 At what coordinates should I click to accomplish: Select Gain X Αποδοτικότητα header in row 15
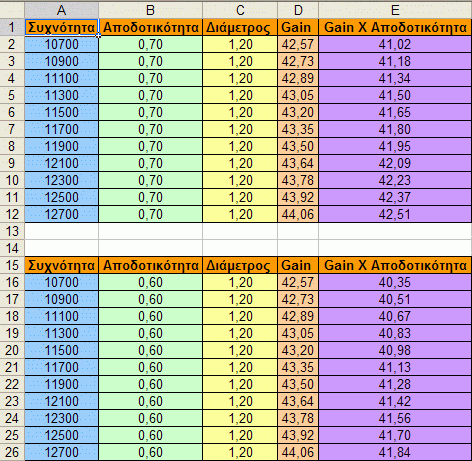395,265
